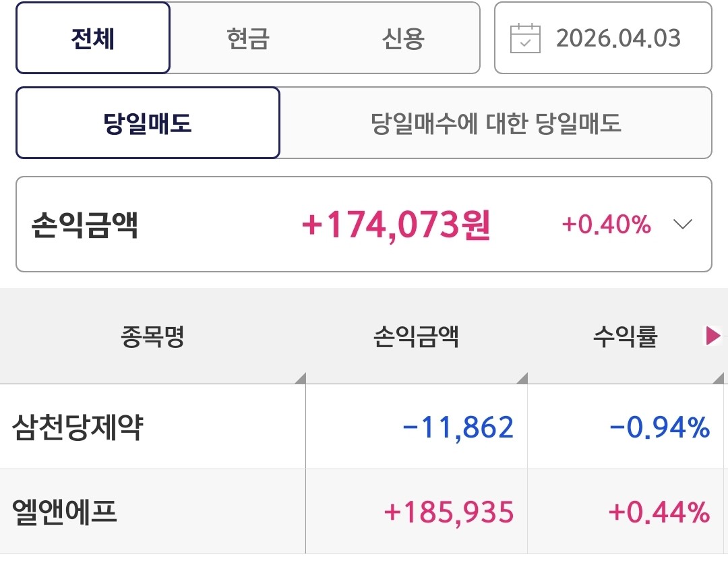Click the -0.94% return rate cell
Viewport: 728px width, 569px height.
(x=659, y=427)
